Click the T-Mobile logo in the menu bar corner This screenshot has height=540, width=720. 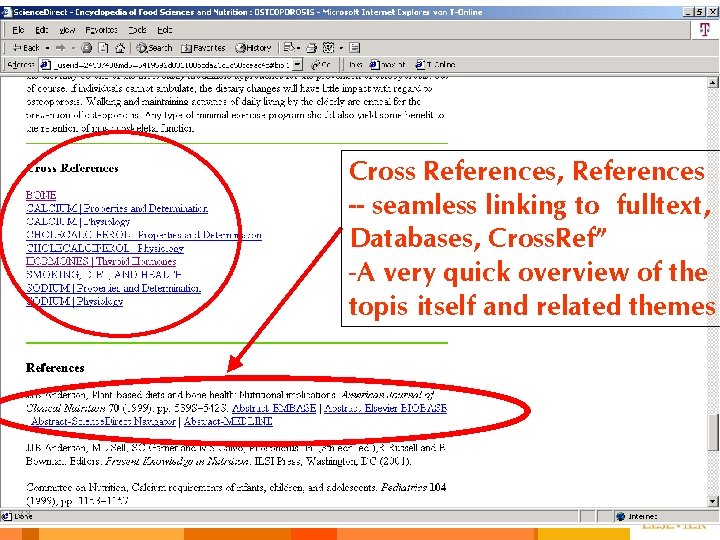704,30
